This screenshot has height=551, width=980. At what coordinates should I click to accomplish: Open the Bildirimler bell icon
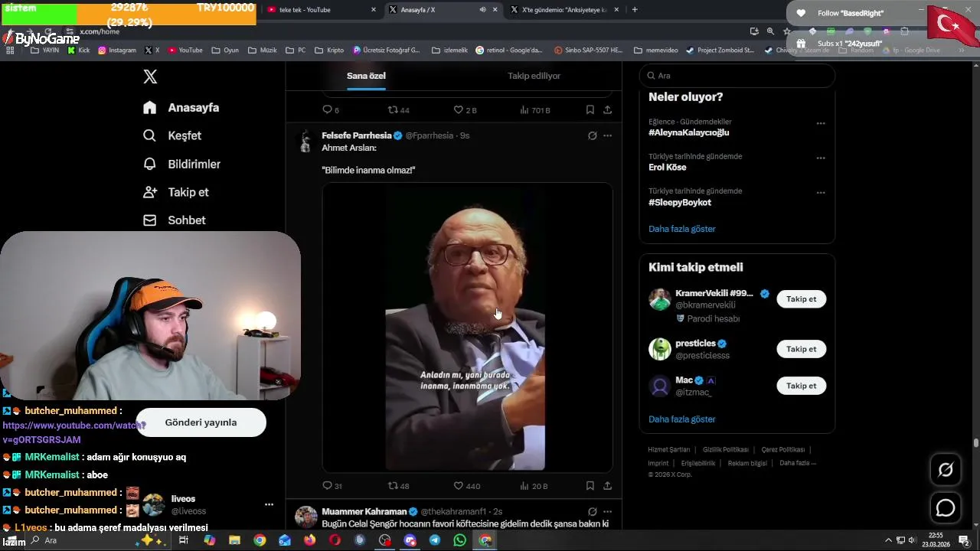pos(150,164)
